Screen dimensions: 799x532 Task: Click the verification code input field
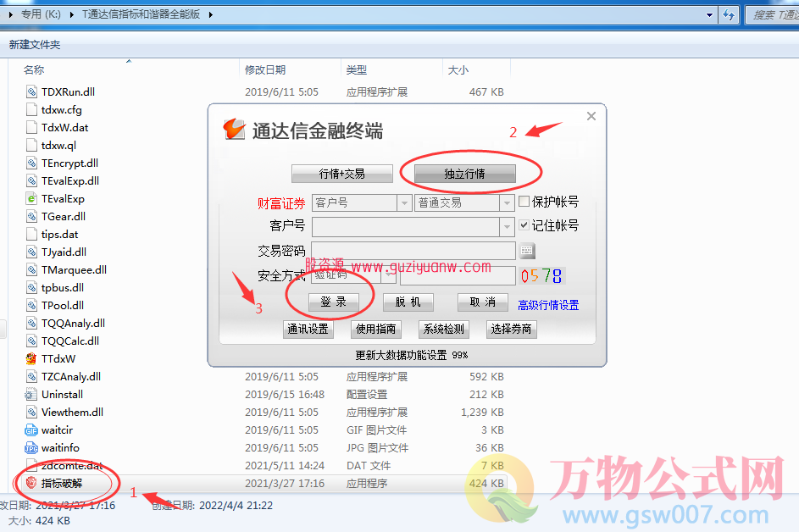pyautogui.click(x=458, y=275)
